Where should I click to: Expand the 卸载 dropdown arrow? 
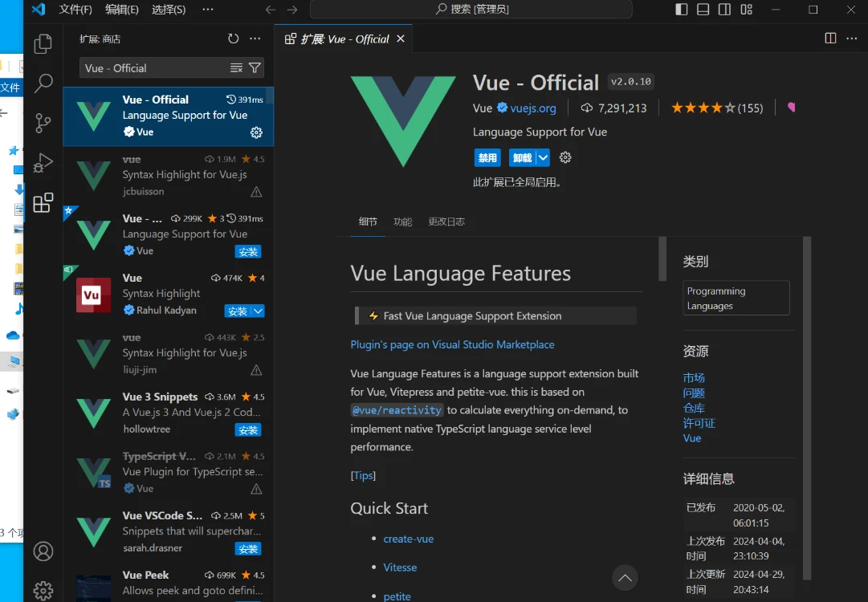point(543,157)
